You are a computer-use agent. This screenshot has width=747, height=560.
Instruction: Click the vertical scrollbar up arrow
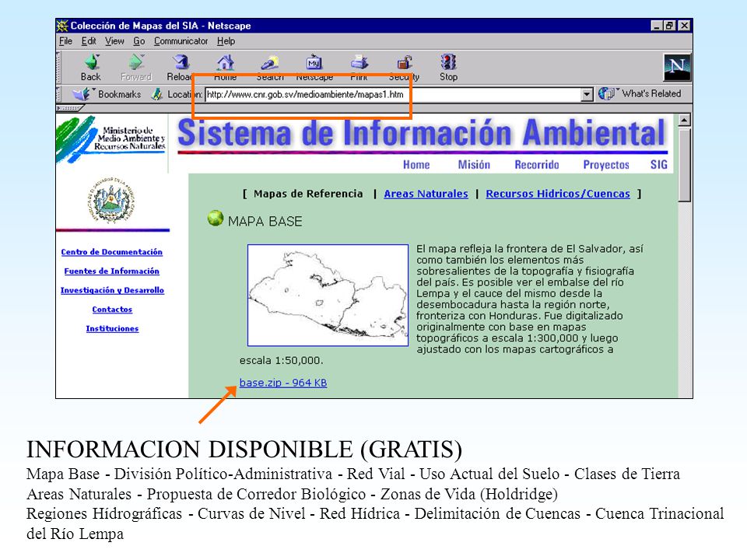(x=684, y=120)
